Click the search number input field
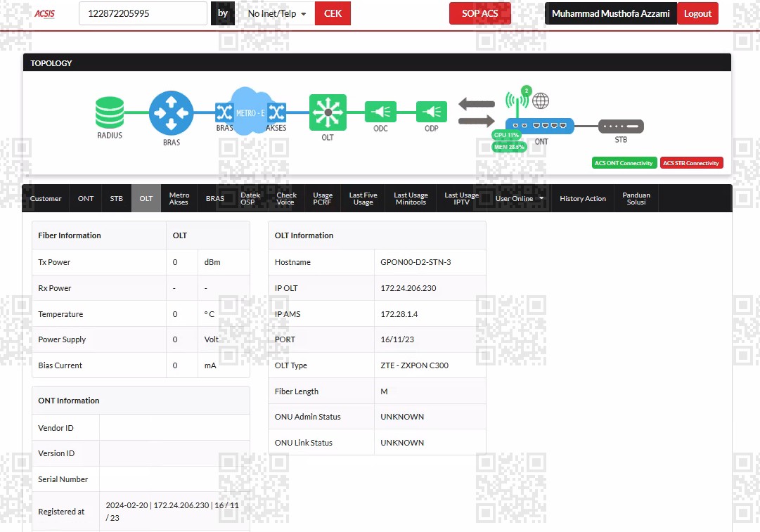This screenshot has height=532, width=760. (x=143, y=13)
